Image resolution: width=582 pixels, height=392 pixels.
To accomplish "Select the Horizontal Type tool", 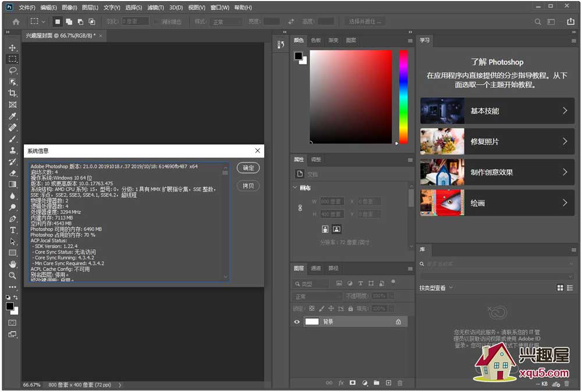I will coord(12,230).
